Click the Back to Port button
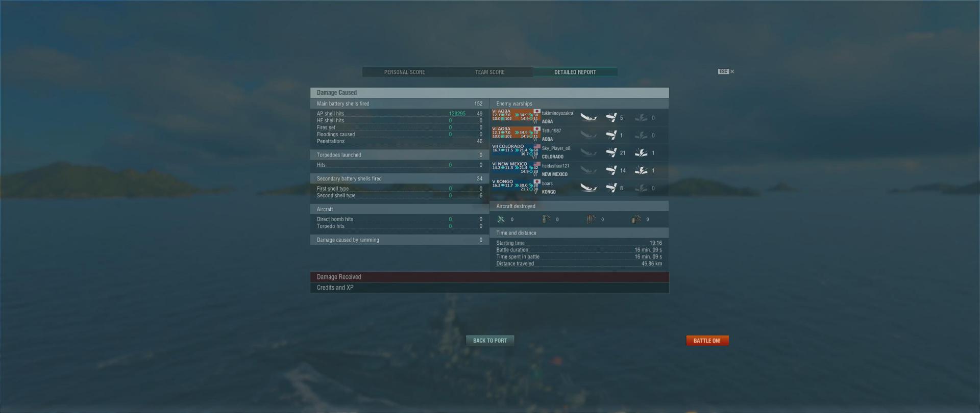Viewport: 980px width, 413px height. 490,341
